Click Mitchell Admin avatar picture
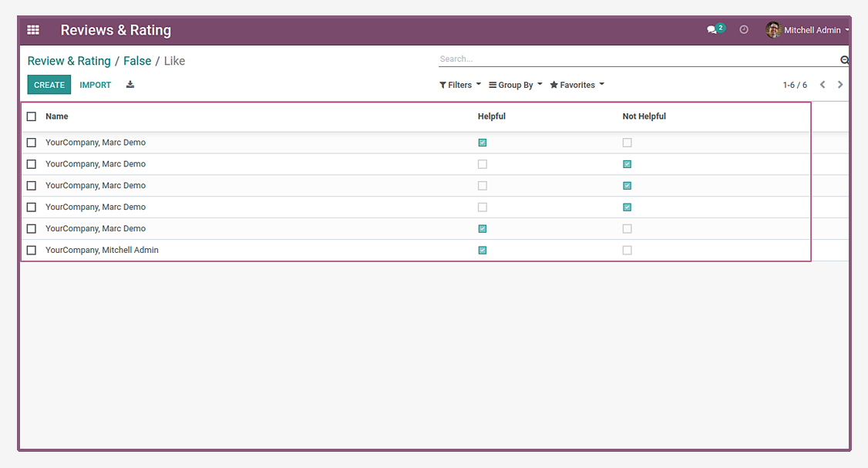The width and height of the screenshot is (868, 468). (773, 30)
